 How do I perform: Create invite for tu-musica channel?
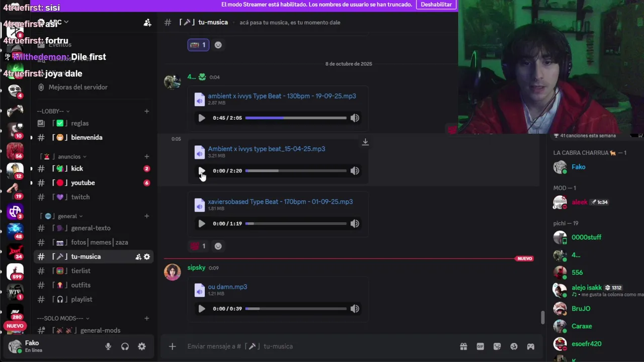click(x=138, y=257)
